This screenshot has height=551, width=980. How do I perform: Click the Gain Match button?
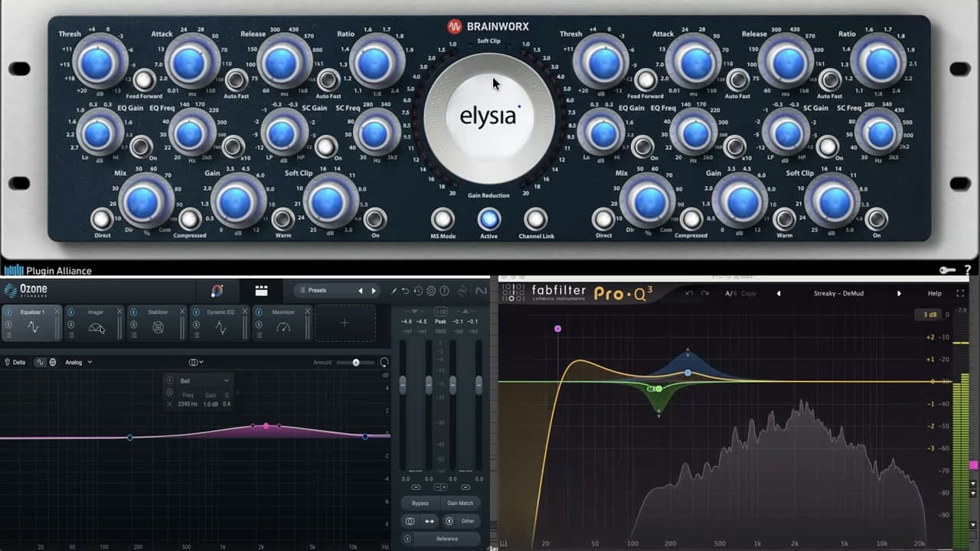tap(460, 503)
